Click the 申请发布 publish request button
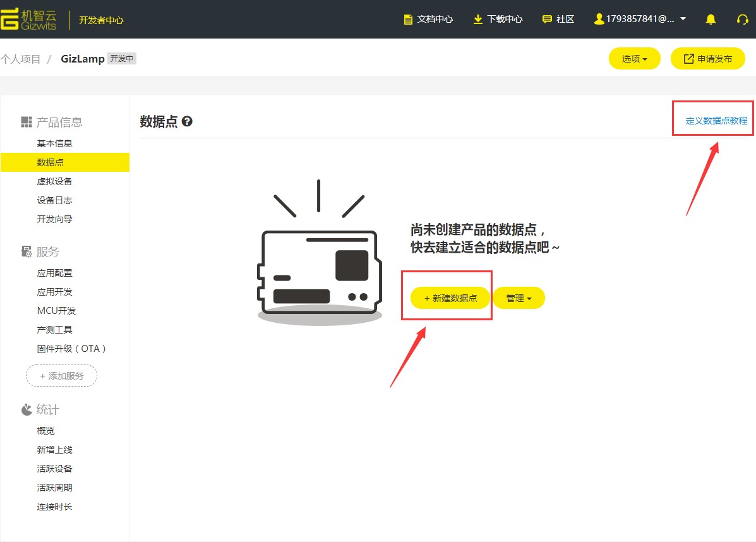The image size is (756, 542). click(x=707, y=59)
